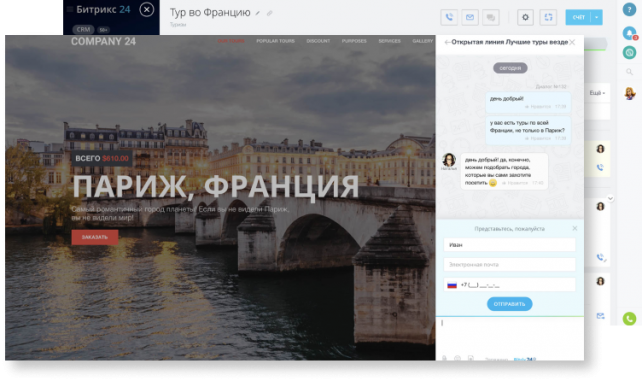Click the chat message text area
The width and height of the screenshot is (642, 381).
(510, 335)
